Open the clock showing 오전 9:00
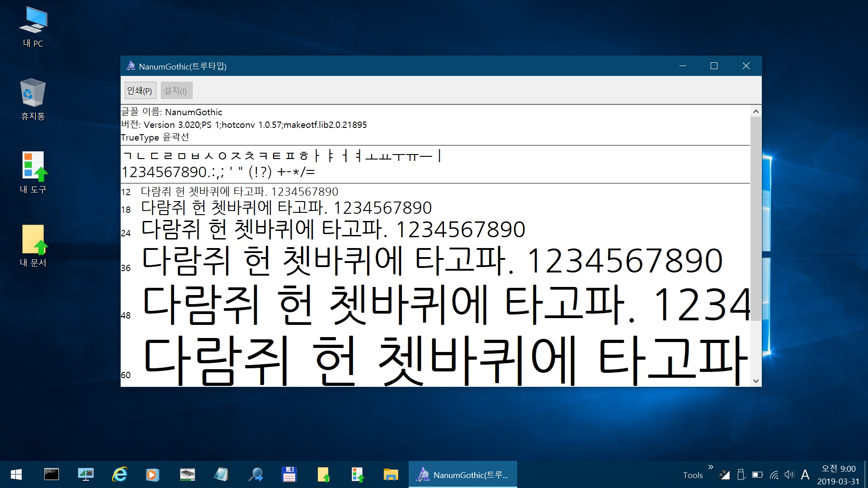This screenshot has width=868, height=488. tap(838, 475)
